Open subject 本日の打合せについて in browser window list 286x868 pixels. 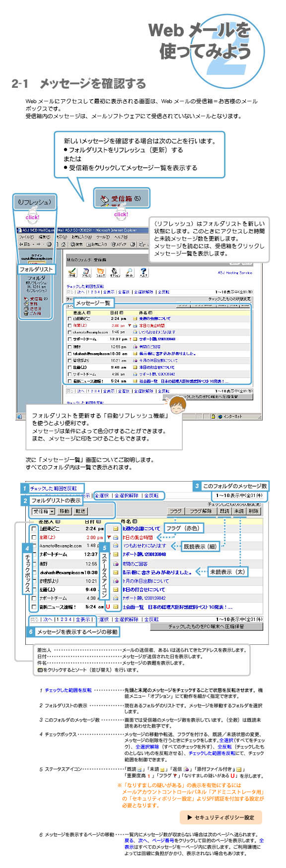[x=156, y=367]
